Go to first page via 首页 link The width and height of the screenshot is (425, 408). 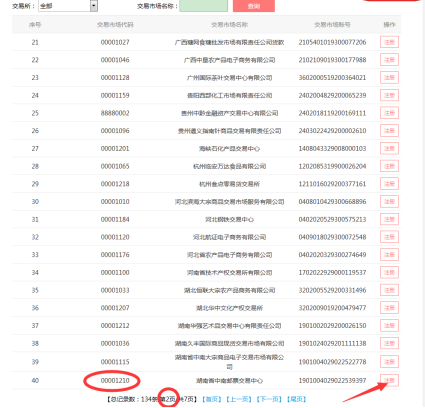(212, 399)
